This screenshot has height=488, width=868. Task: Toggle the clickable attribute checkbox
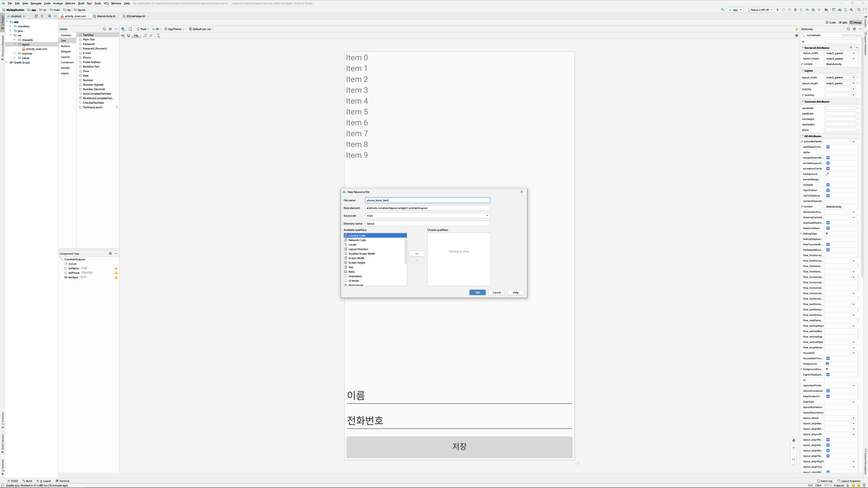coord(828,185)
